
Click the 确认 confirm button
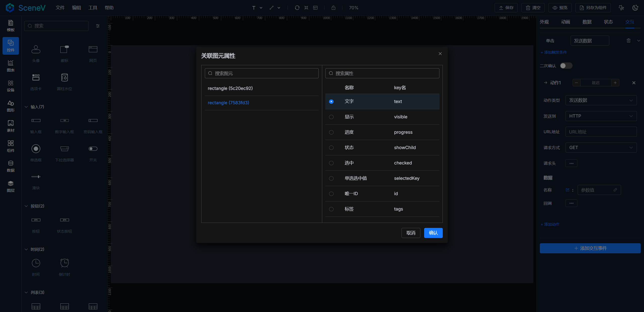click(433, 233)
